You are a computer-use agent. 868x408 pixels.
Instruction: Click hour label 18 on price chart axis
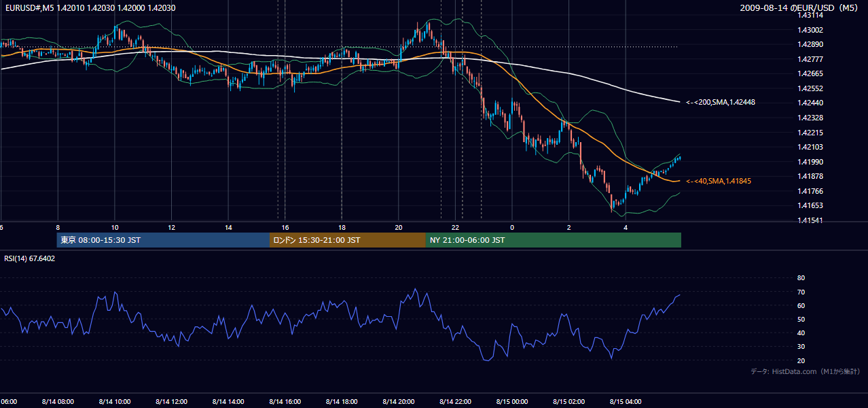(342, 228)
